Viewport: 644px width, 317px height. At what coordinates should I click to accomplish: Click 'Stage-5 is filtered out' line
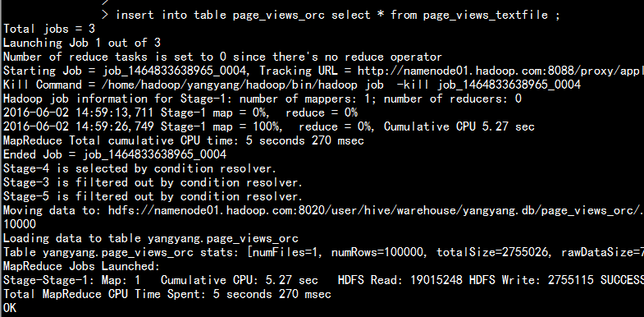click(x=153, y=196)
